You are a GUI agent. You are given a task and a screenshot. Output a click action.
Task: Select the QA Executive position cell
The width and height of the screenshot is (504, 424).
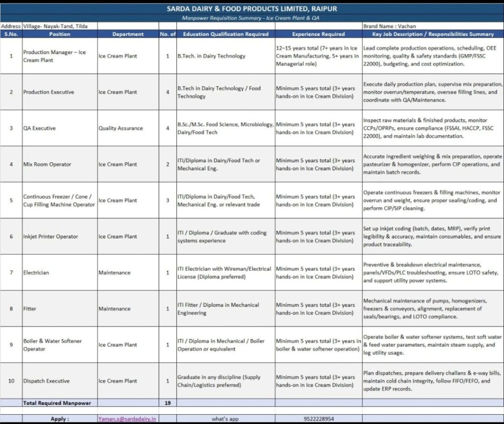coord(60,128)
